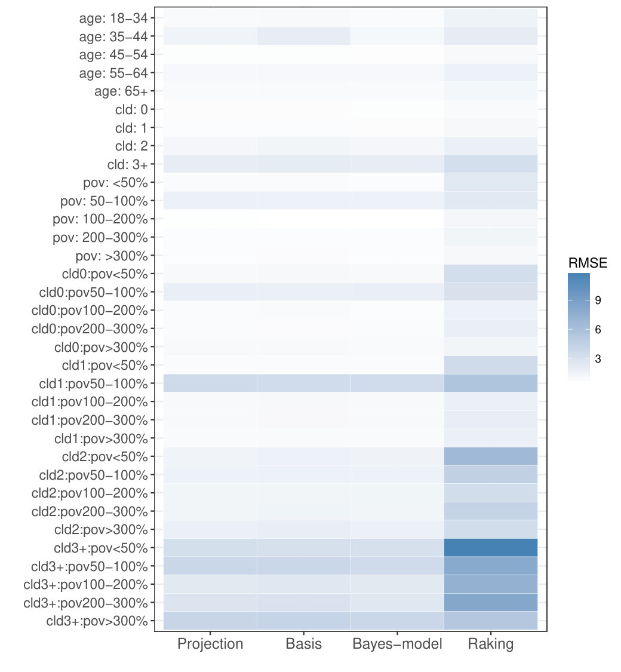Click the darkest Raking cell for cld3+:pov<50%
621x672 pixels.
coord(490,548)
